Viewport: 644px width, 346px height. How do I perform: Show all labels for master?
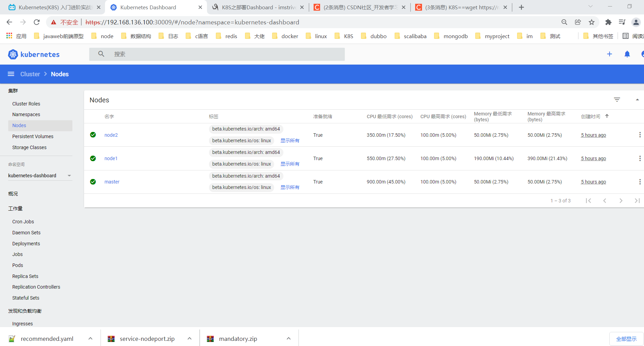(290, 187)
